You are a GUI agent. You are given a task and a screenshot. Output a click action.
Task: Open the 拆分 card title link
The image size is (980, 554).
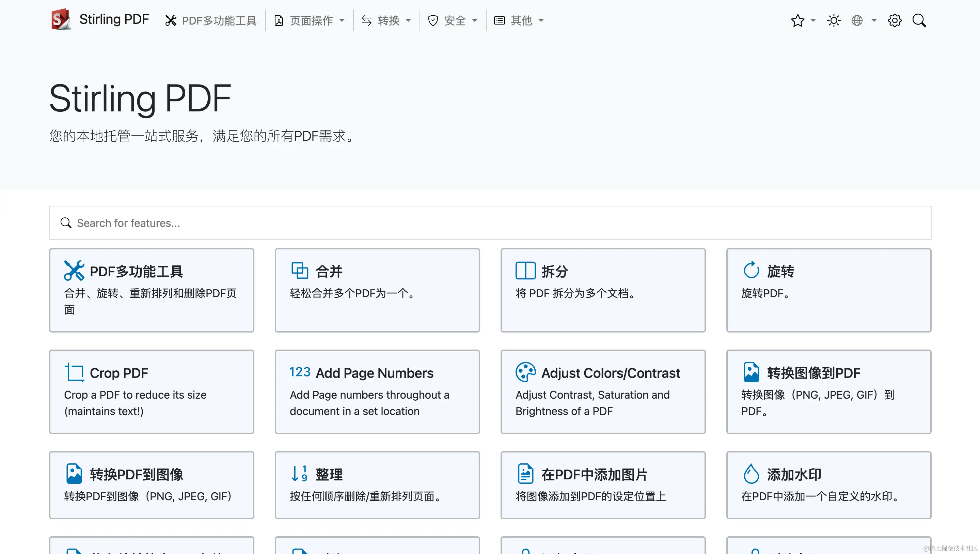click(x=555, y=272)
